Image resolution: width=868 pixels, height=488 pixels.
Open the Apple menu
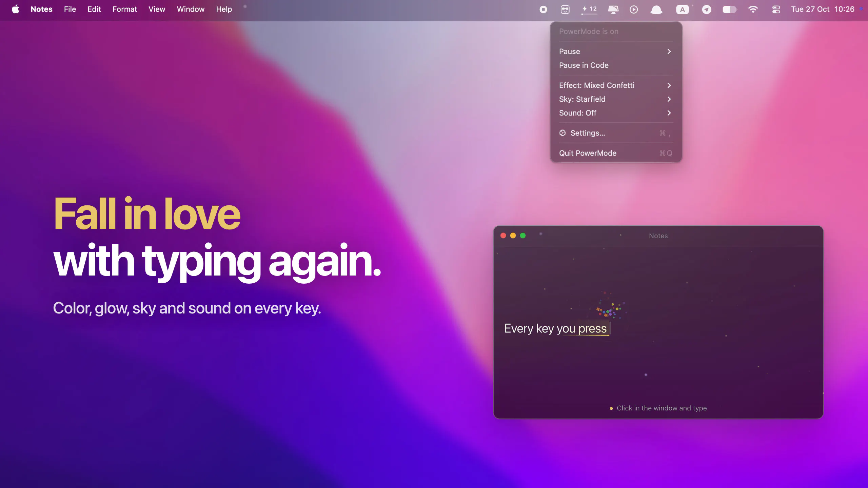click(x=16, y=9)
